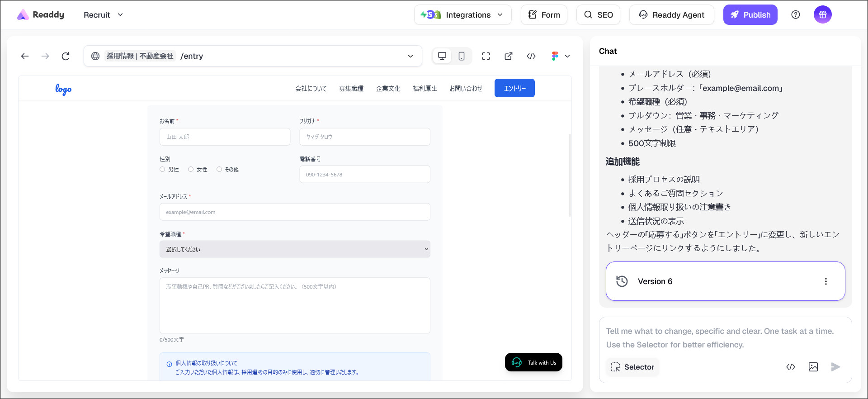
Task: Click the image upload icon in chat
Action: pos(813,367)
